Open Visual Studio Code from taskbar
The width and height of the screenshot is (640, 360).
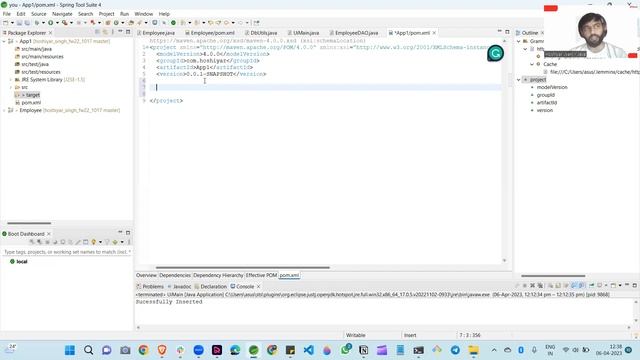point(309,350)
